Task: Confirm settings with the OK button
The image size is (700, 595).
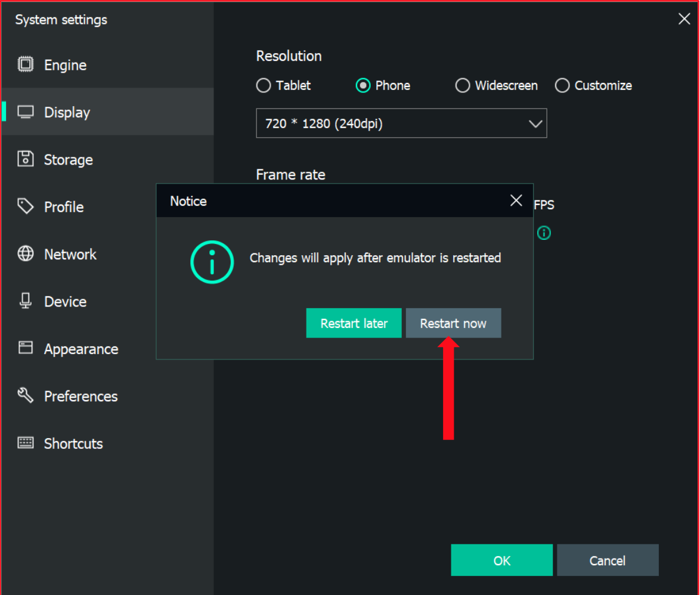Action: coord(501,560)
